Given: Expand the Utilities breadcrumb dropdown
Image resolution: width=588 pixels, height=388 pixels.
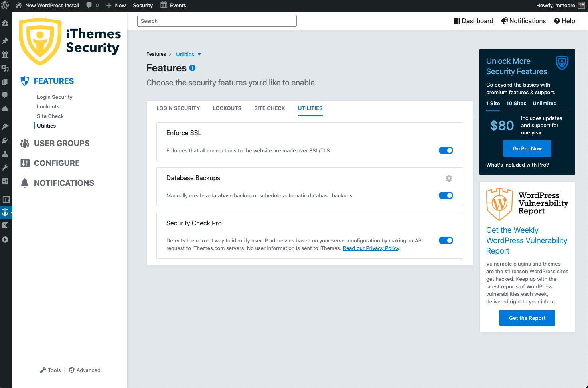Looking at the screenshot, I should coord(189,54).
